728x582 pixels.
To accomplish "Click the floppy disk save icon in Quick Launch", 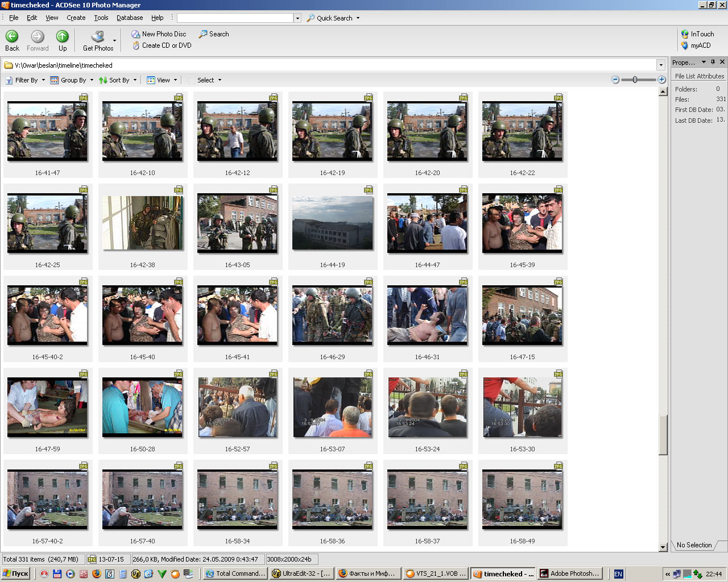I will (57, 573).
